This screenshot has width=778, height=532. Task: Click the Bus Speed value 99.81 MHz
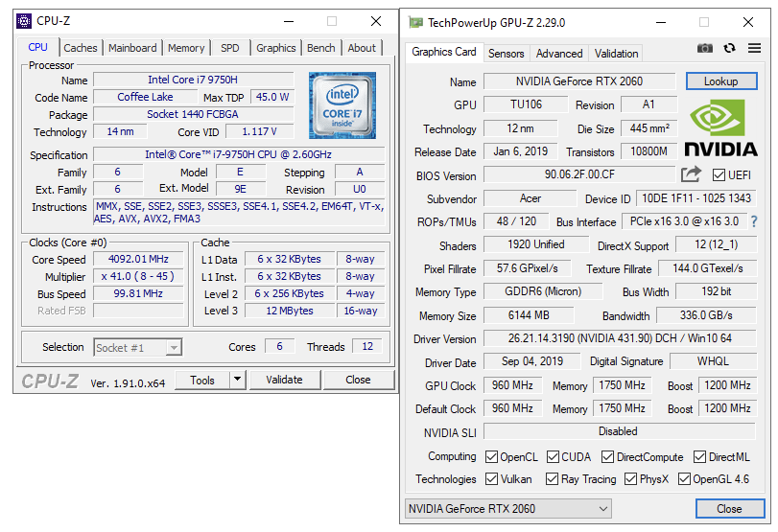[138, 293]
